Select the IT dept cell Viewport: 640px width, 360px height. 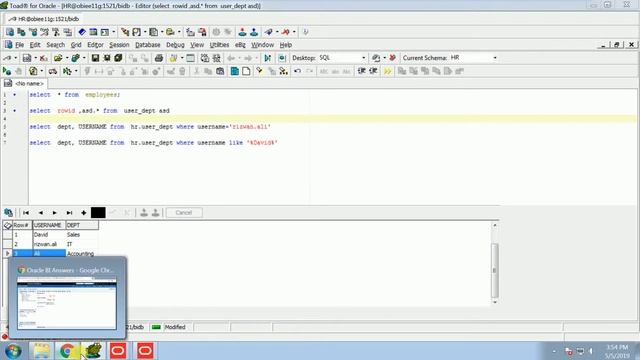click(82, 244)
